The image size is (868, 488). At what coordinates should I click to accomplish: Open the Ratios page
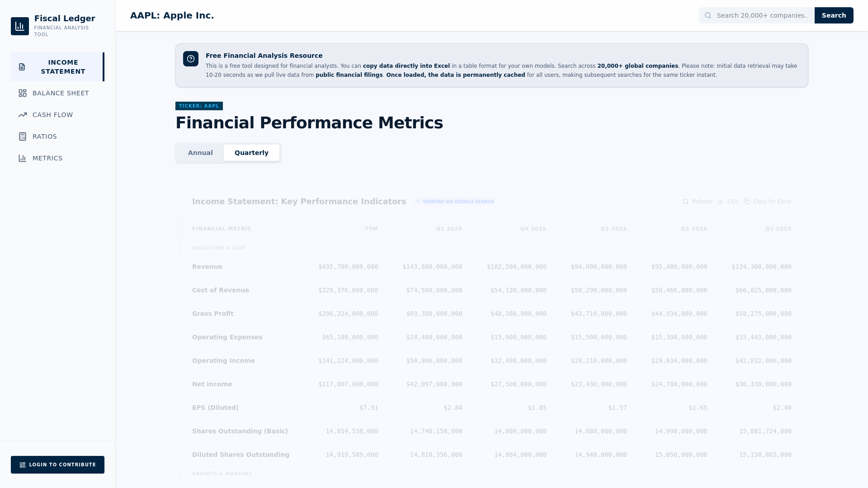[x=57, y=136]
